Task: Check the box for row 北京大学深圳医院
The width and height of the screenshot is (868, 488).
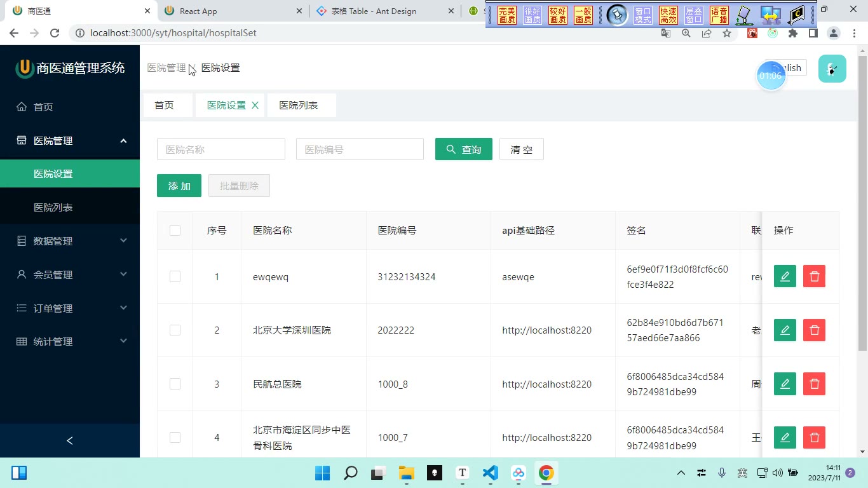Action: point(175,330)
